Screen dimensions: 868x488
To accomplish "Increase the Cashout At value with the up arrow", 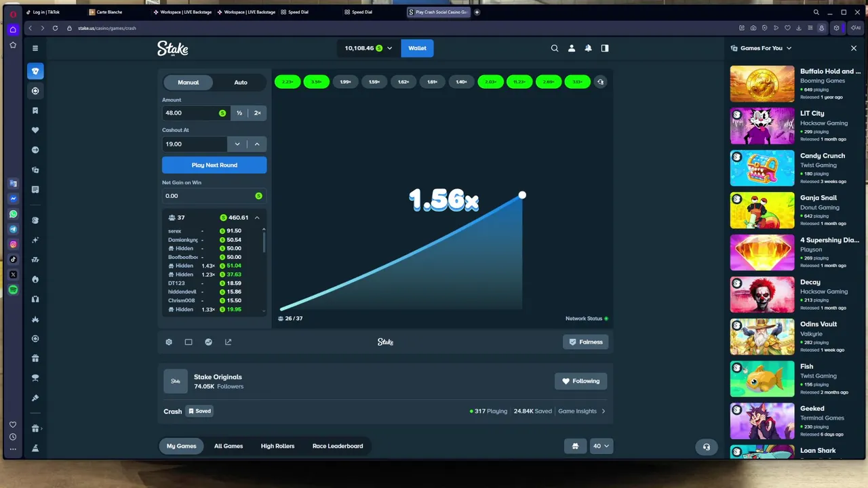I will (257, 144).
